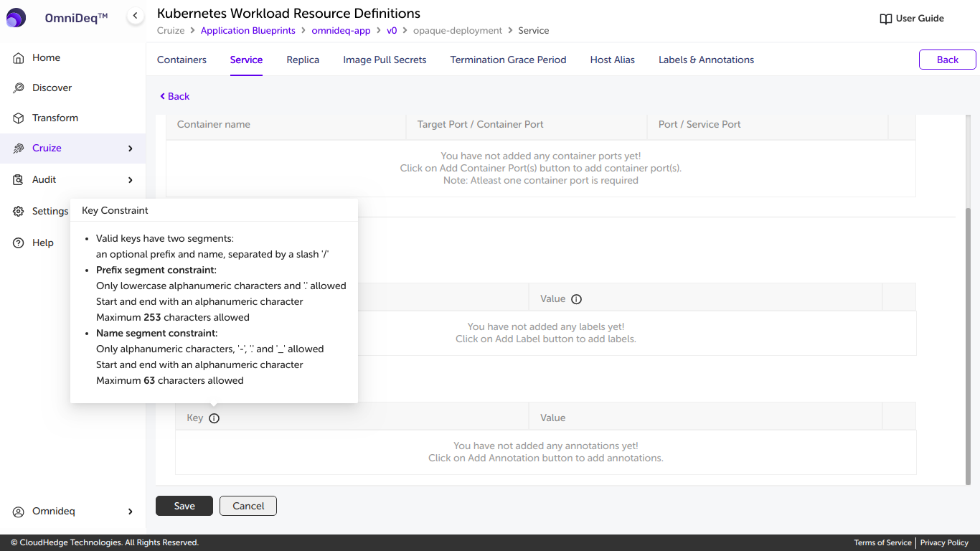The height and width of the screenshot is (551, 980).
Task: Open the Labels & Annotations tab
Action: point(706,60)
